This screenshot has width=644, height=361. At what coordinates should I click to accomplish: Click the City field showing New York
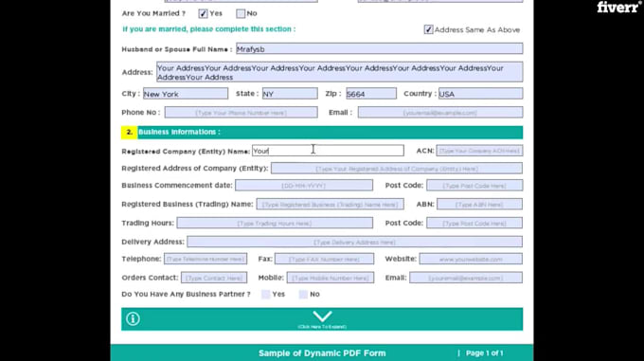tap(186, 94)
